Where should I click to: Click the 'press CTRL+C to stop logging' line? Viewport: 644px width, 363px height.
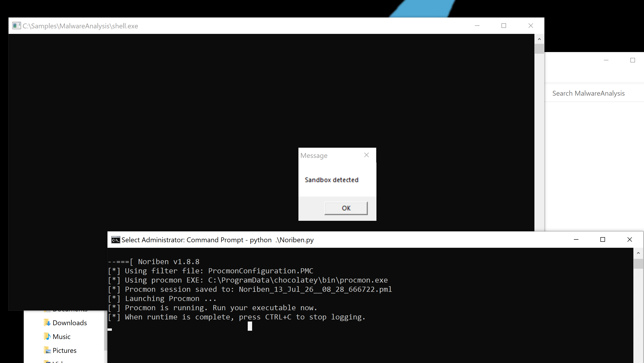[x=236, y=317]
